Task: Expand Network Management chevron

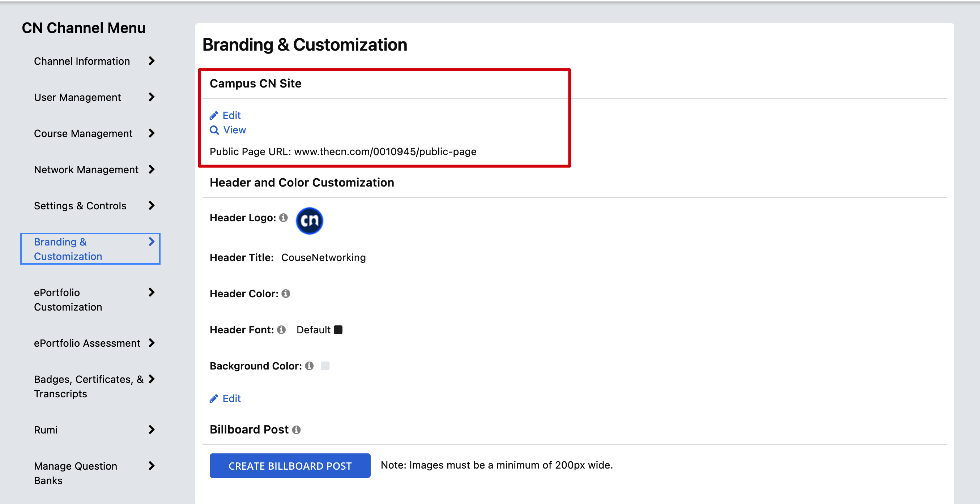Action: pos(152,169)
